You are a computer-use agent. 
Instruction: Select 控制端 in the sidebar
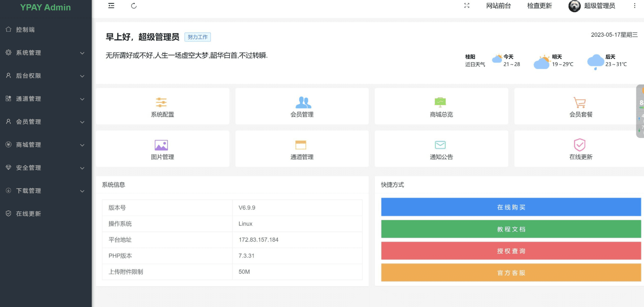[x=25, y=30]
